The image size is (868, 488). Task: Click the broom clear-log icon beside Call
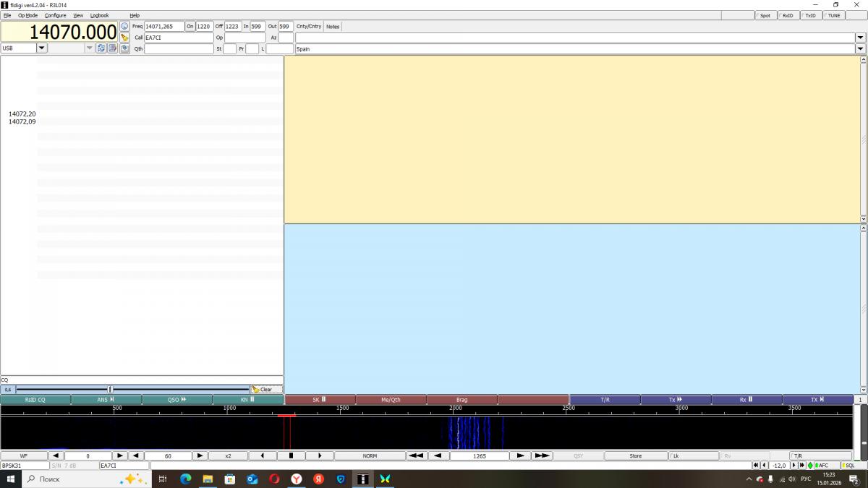click(x=124, y=37)
